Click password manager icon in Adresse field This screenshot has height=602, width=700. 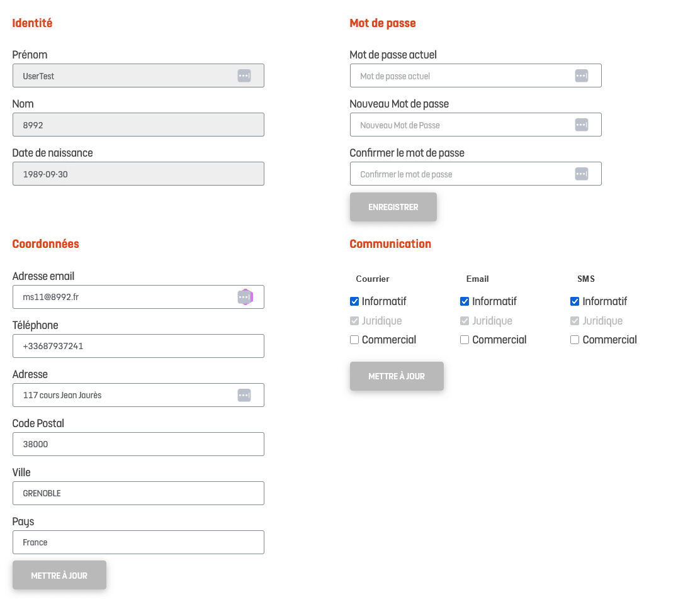244,396
